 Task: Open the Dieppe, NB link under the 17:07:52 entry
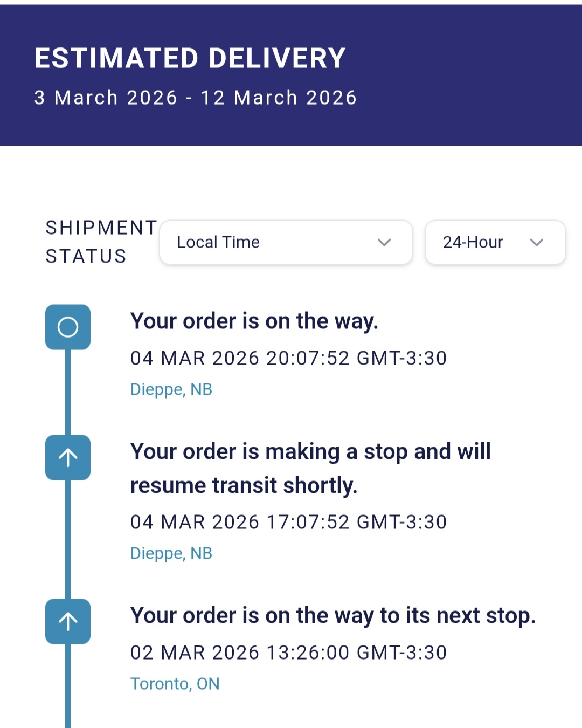(x=171, y=553)
